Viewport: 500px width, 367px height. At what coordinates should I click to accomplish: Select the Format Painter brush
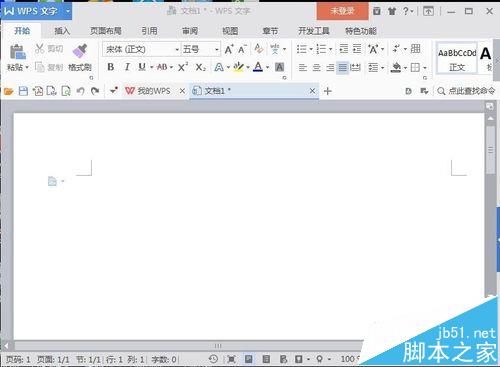pos(80,50)
